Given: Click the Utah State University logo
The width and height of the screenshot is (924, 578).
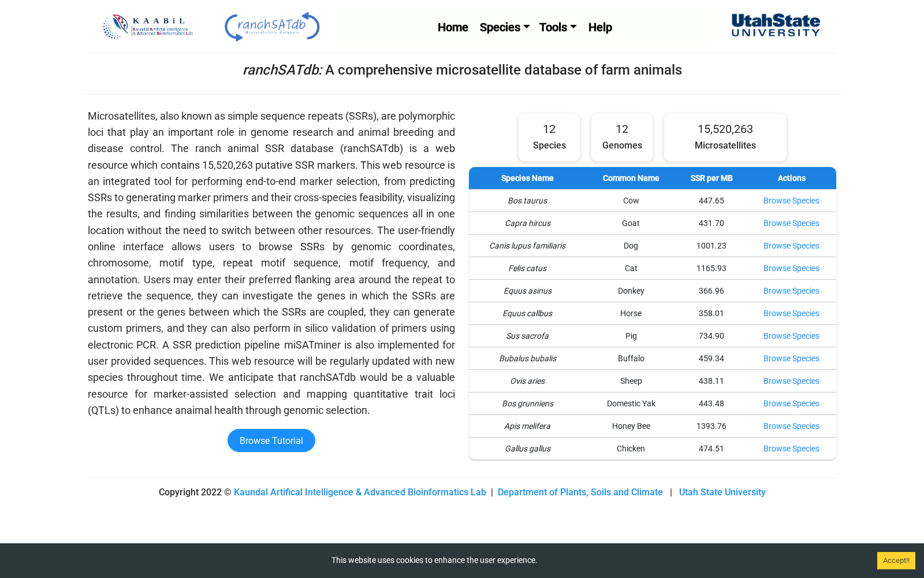Looking at the screenshot, I should (776, 25).
